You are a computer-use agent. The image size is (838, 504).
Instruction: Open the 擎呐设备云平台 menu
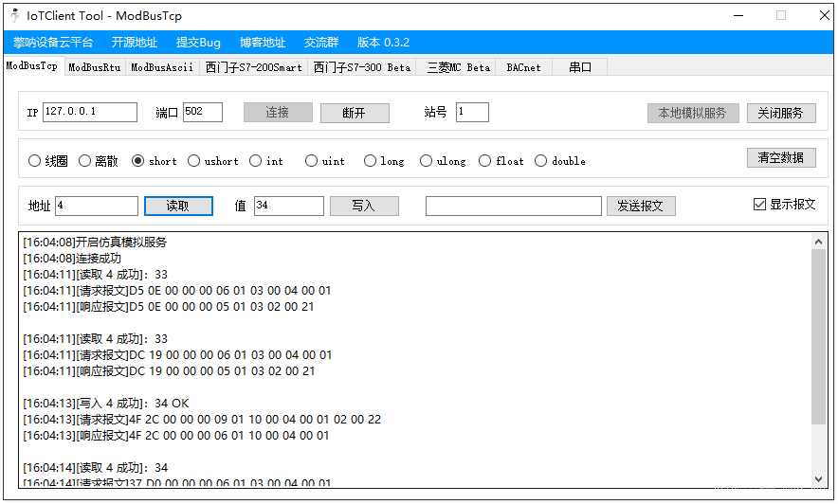click(53, 43)
